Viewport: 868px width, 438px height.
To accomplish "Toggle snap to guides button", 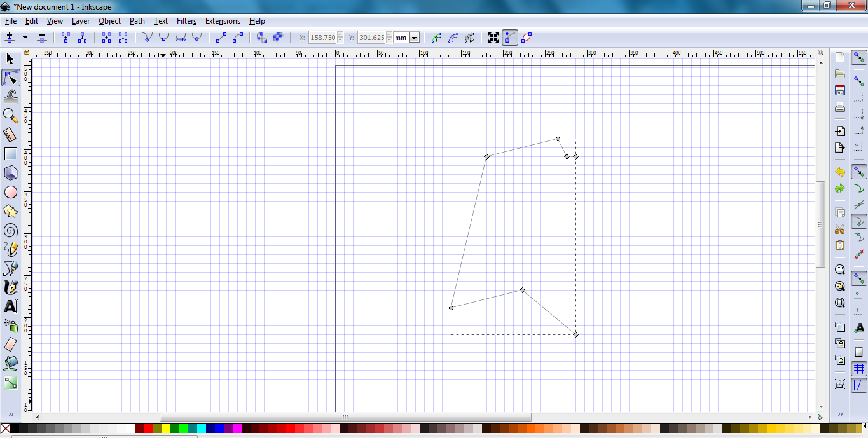I will coord(859,385).
